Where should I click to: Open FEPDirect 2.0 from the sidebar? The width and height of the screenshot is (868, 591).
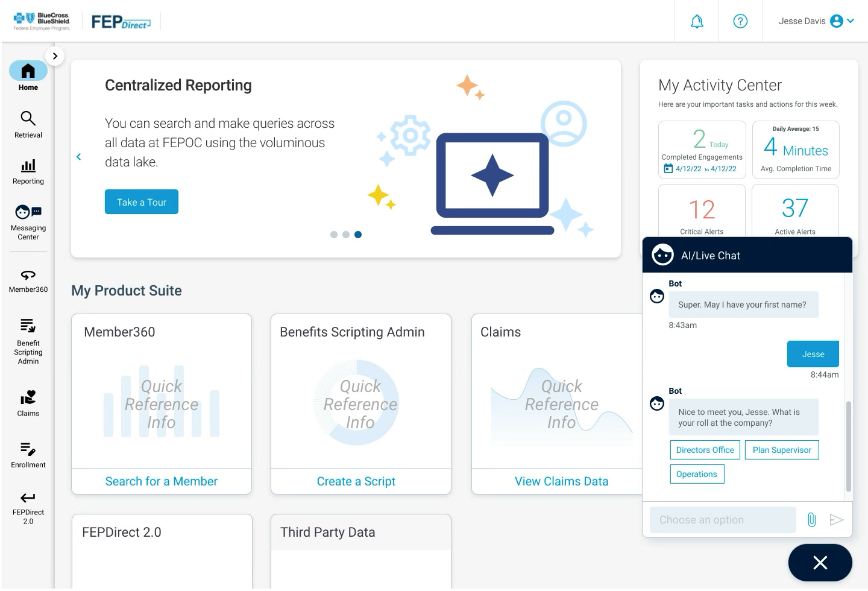pyautogui.click(x=28, y=508)
